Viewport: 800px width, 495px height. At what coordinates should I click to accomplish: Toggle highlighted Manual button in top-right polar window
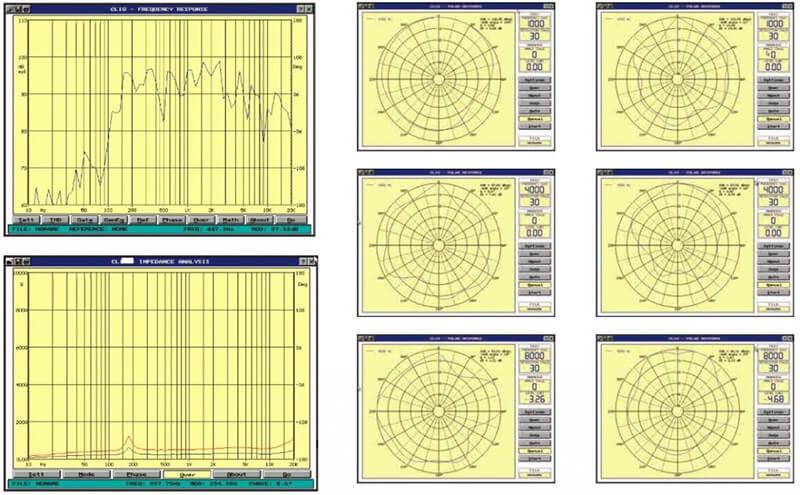pos(773,119)
